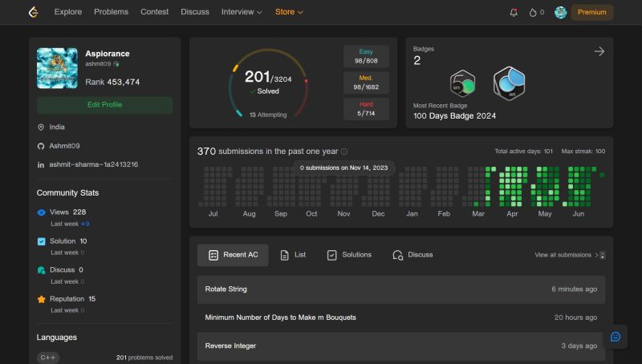Switch to the Solutions tab
Image resolution: width=642 pixels, height=364 pixels.
coord(349,255)
